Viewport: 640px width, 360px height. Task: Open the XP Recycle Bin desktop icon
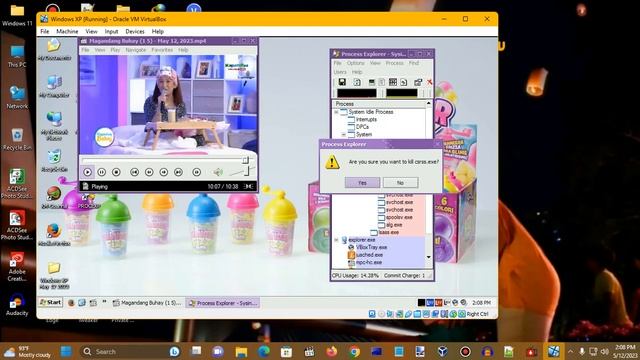(54, 161)
